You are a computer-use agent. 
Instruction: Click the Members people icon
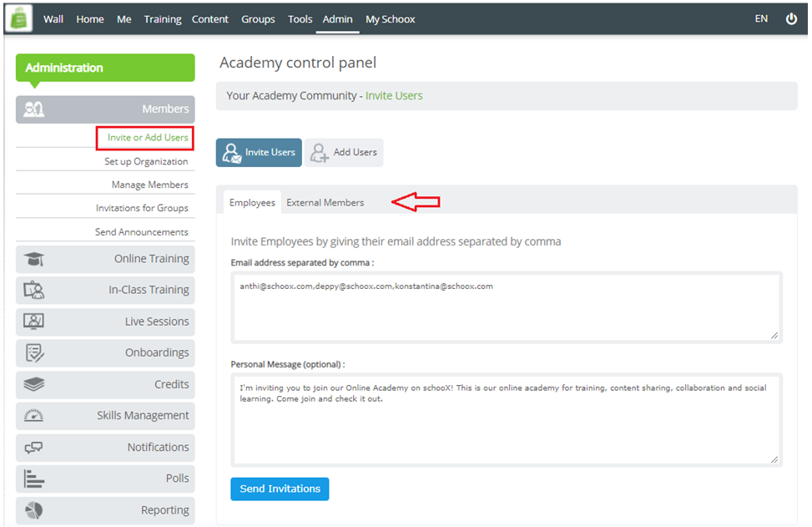(x=33, y=109)
